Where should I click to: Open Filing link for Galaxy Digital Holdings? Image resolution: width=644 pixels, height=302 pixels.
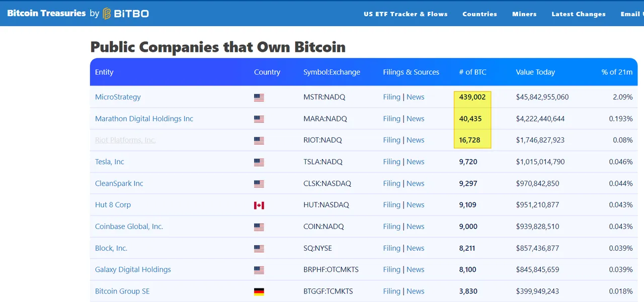point(391,269)
